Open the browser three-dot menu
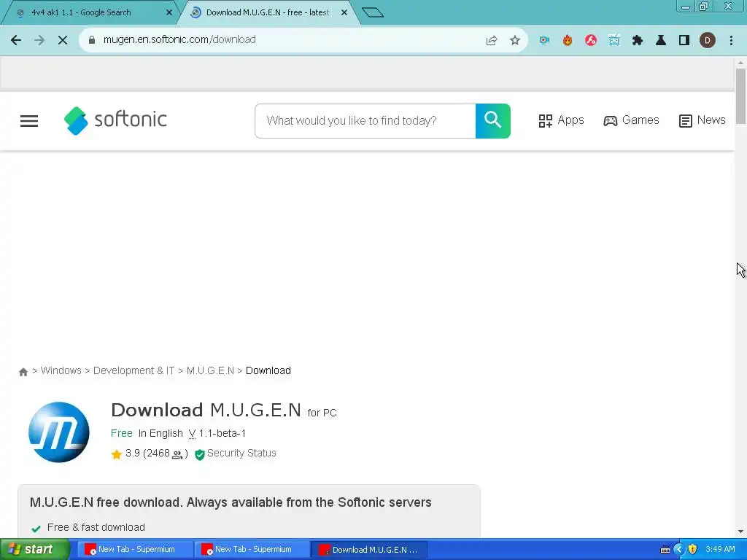 click(731, 41)
